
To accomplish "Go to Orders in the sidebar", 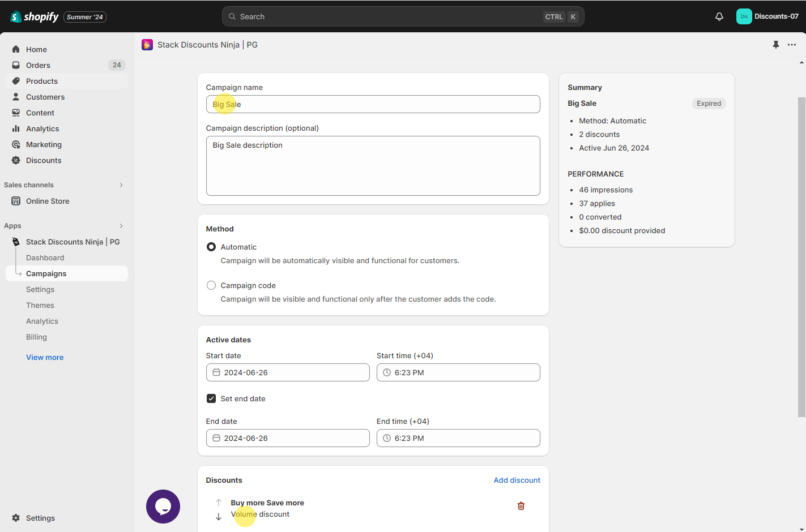I will [x=38, y=65].
